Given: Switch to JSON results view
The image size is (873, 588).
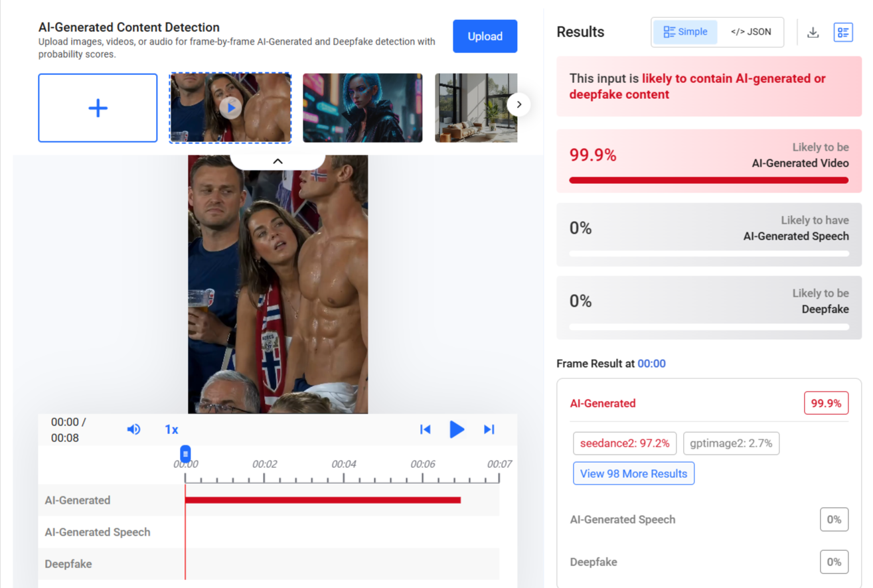Looking at the screenshot, I should pyautogui.click(x=751, y=32).
